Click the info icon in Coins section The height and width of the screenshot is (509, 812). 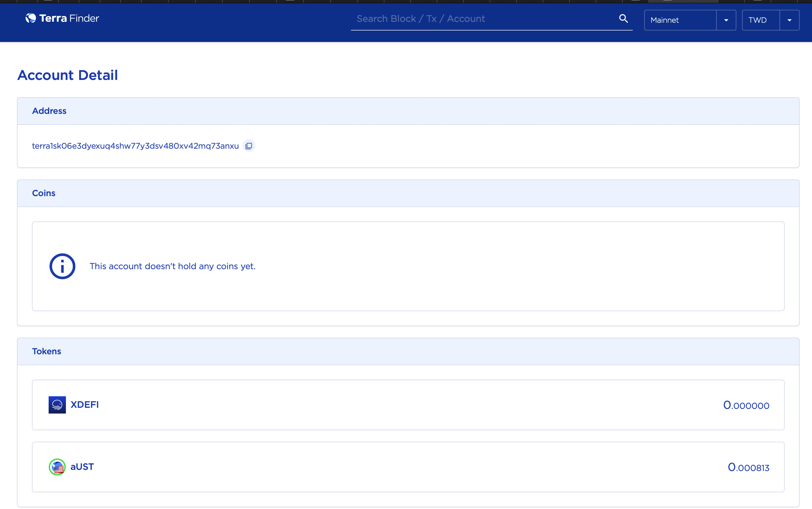pos(62,266)
